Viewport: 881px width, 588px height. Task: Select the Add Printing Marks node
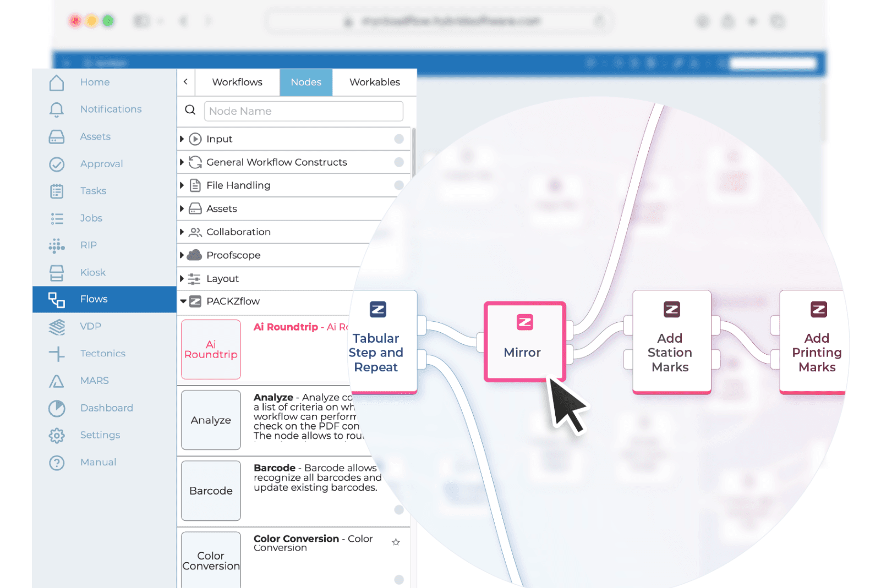(x=812, y=342)
